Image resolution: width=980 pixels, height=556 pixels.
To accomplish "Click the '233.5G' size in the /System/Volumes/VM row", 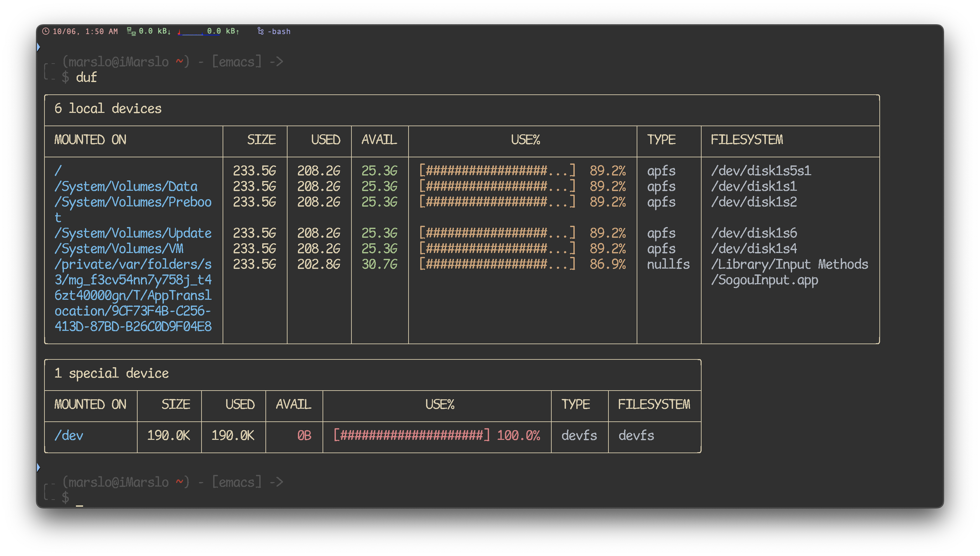I will 254,249.
